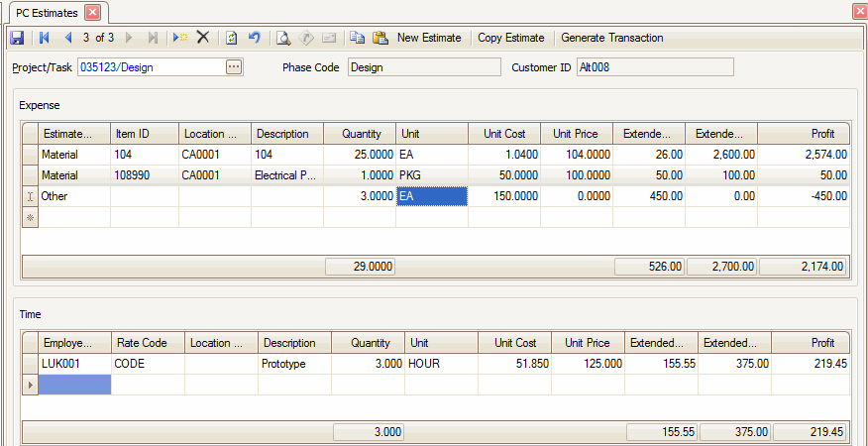Viewport: 868px width, 446px height.
Task: Add a new record with toolbar icon
Action: coord(179,38)
